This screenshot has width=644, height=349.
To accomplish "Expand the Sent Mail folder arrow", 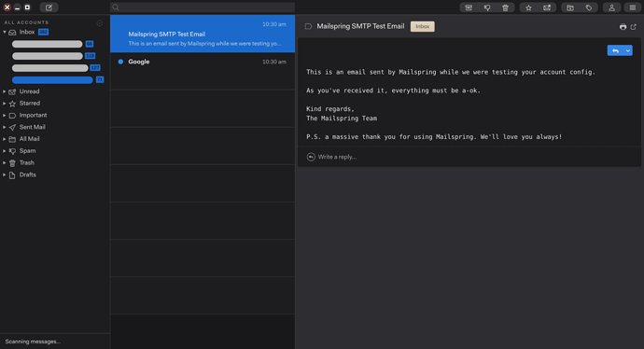I will coord(5,127).
